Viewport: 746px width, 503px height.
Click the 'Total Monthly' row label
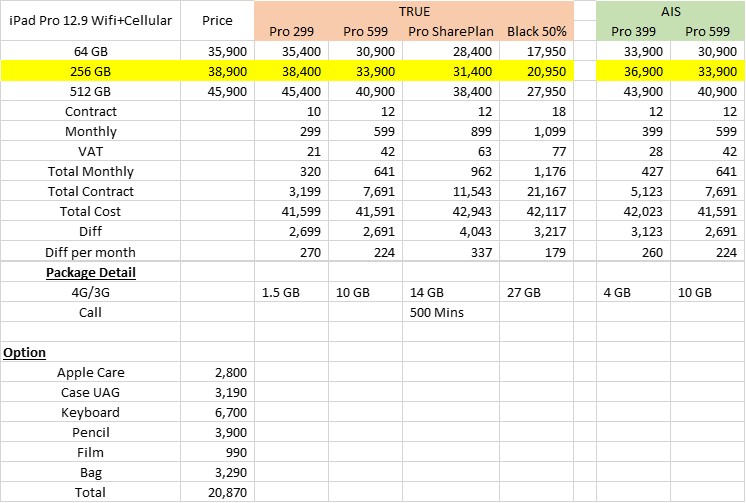pos(90,171)
